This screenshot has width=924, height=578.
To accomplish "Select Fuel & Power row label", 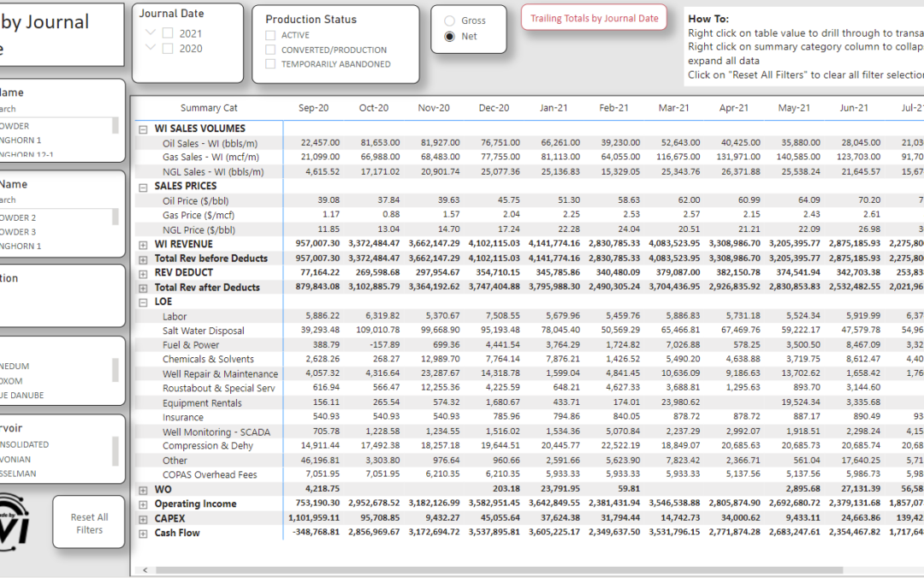I will click(x=191, y=345).
